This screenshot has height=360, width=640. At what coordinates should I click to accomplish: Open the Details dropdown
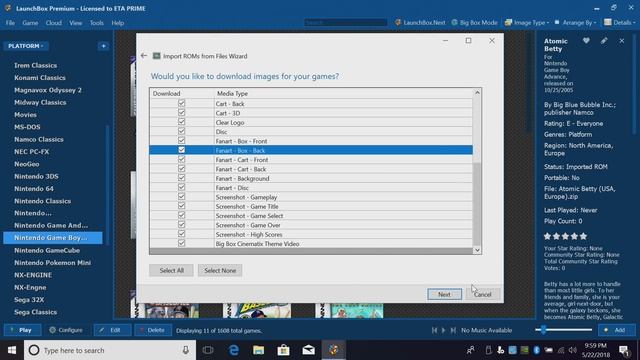[x=620, y=23]
